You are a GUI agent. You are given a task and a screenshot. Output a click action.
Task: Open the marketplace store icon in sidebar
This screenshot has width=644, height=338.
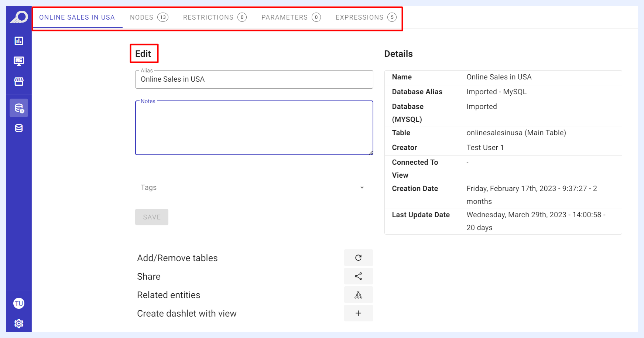click(x=19, y=81)
